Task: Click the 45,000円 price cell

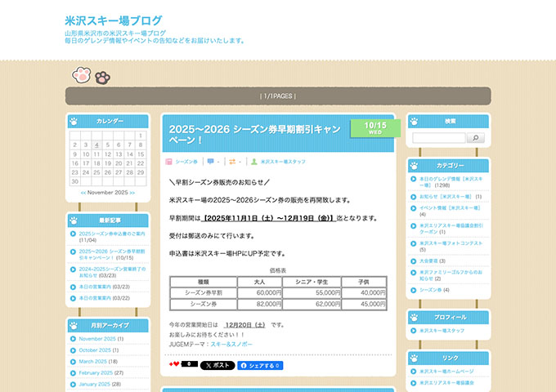Action: point(364,304)
